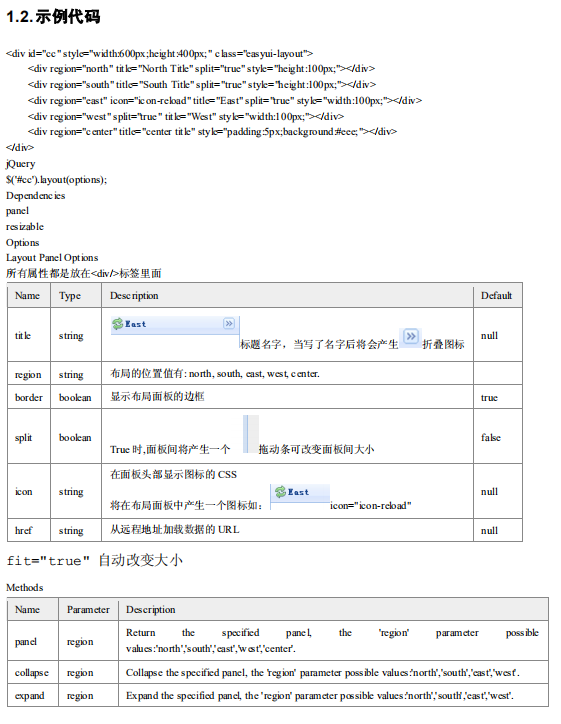The image size is (561, 724).
Task: Click the 'boolean' type in border row
Action: (75, 397)
